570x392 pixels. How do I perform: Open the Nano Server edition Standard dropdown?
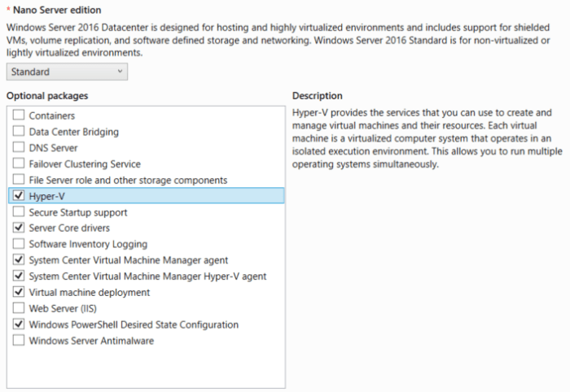67,72
